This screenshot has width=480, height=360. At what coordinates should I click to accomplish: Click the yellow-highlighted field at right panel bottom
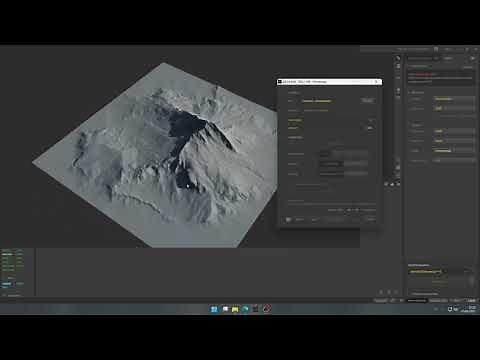pos(425,272)
